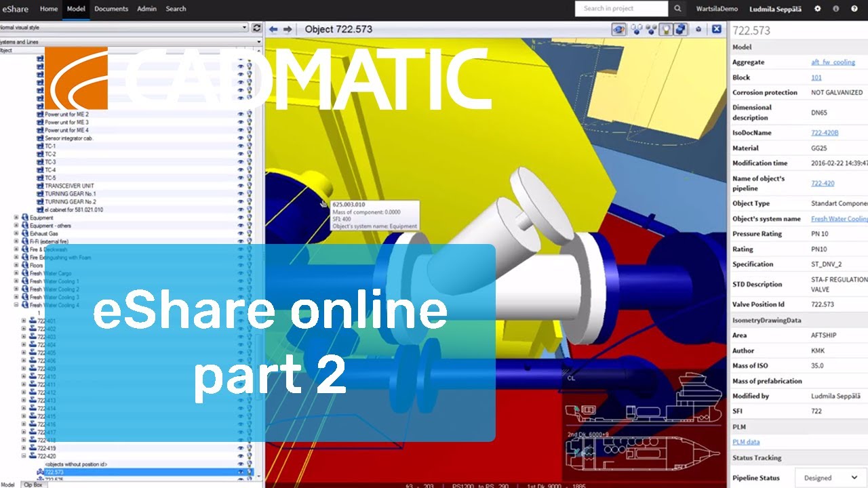Toggle visibility eye for Power unit for ME 4
The width and height of the screenshot is (868, 488).
(241, 130)
